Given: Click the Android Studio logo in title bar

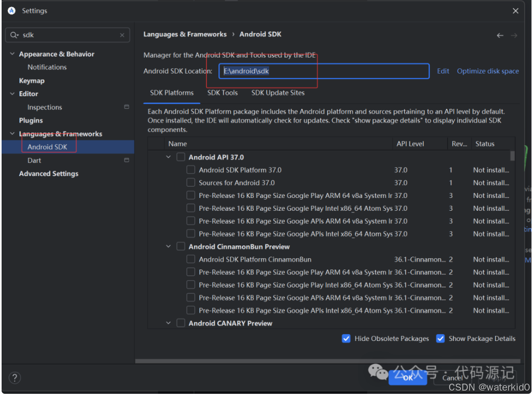Looking at the screenshot, I should tap(12, 11).
